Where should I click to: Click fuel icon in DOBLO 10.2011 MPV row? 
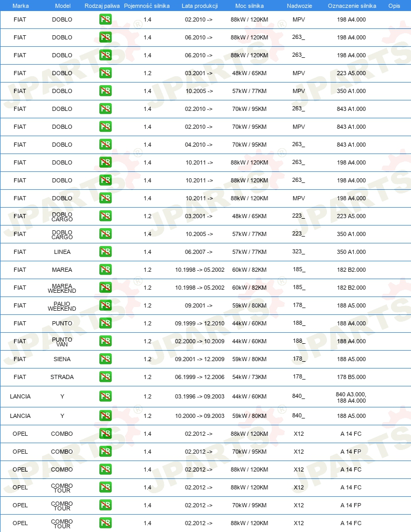[x=106, y=198]
